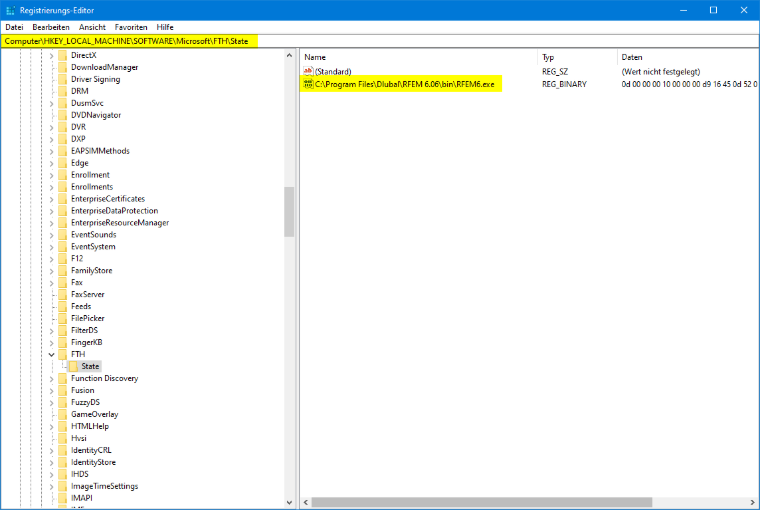Open the Hilfe menu
The image size is (760, 510).
pyautogui.click(x=165, y=27)
